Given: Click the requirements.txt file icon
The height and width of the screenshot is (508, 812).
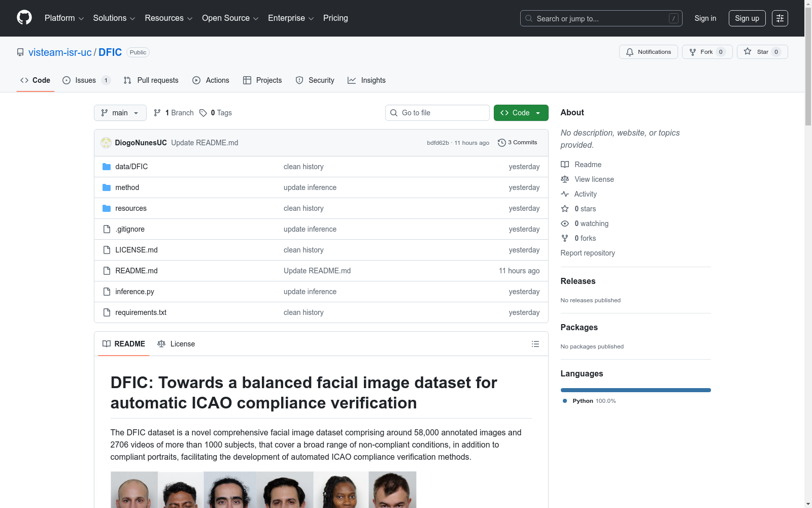Looking at the screenshot, I should pyautogui.click(x=107, y=312).
